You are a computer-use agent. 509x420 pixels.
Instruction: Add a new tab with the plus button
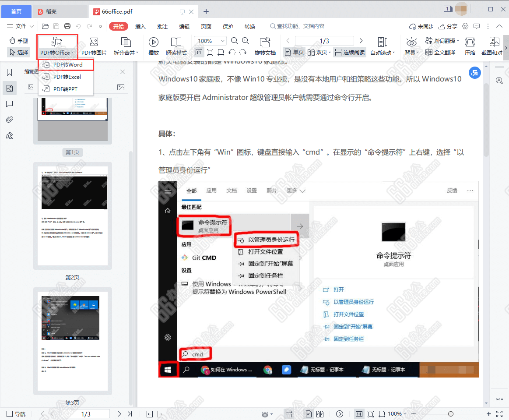point(206,11)
